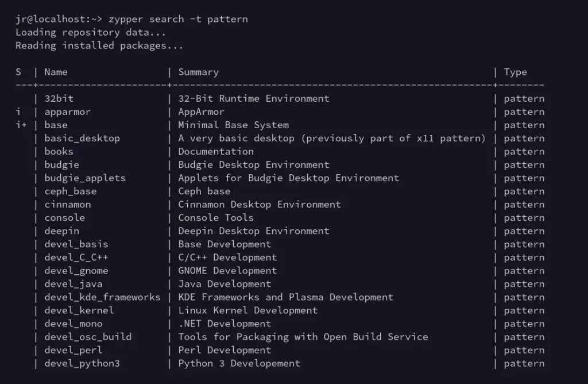Select the Summary column header

[198, 72]
